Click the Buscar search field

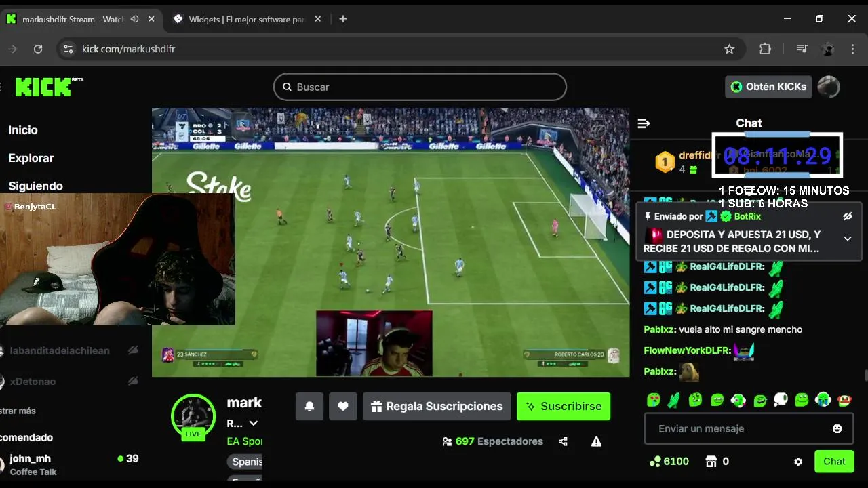coord(420,87)
